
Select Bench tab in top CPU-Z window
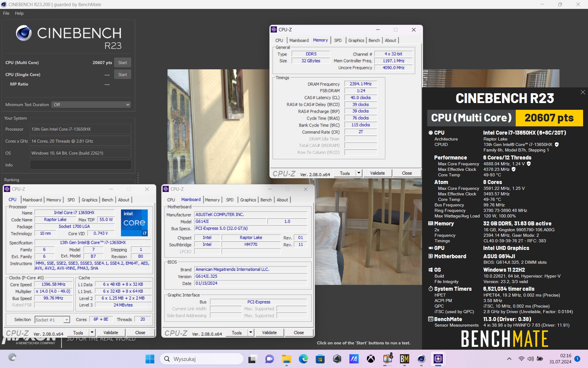coord(374,40)
